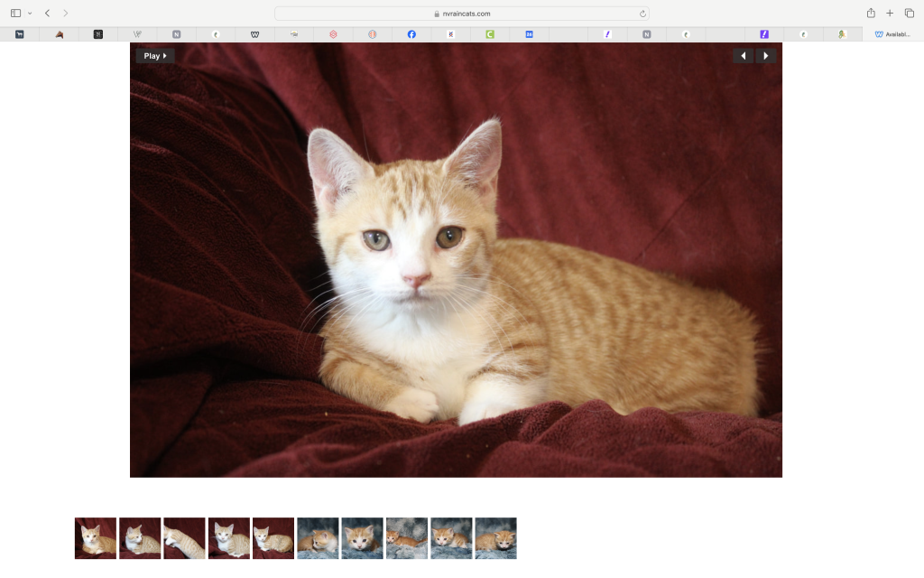Switch to the Facebook tab

tap(411, 34)
